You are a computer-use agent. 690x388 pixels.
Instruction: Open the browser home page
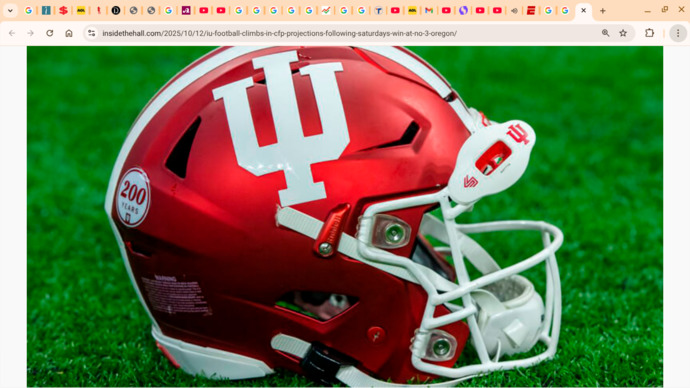point(69,33)
